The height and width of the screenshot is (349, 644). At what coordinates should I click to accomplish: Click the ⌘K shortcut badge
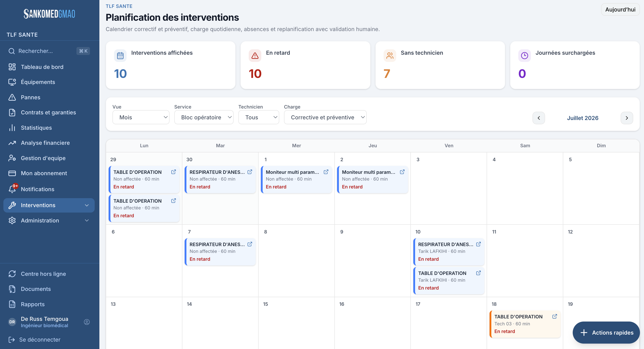coord(83,51)
